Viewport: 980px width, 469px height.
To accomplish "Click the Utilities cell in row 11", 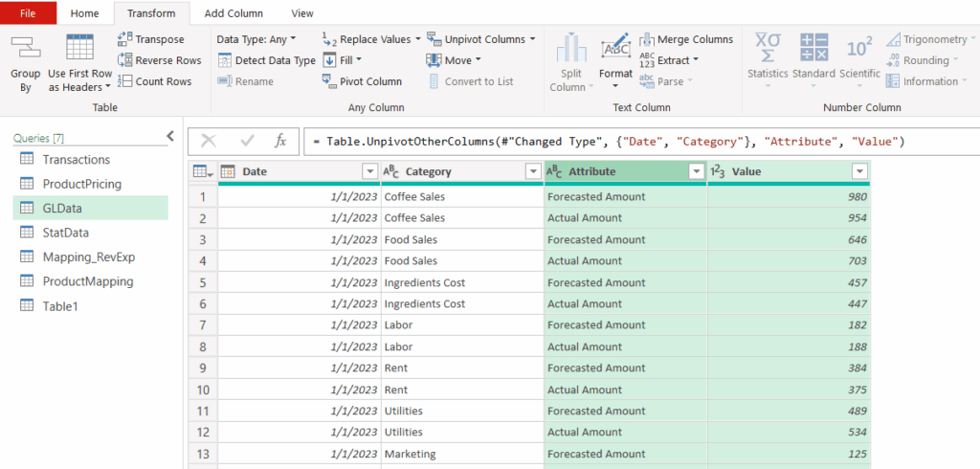I will coord(462,411).
